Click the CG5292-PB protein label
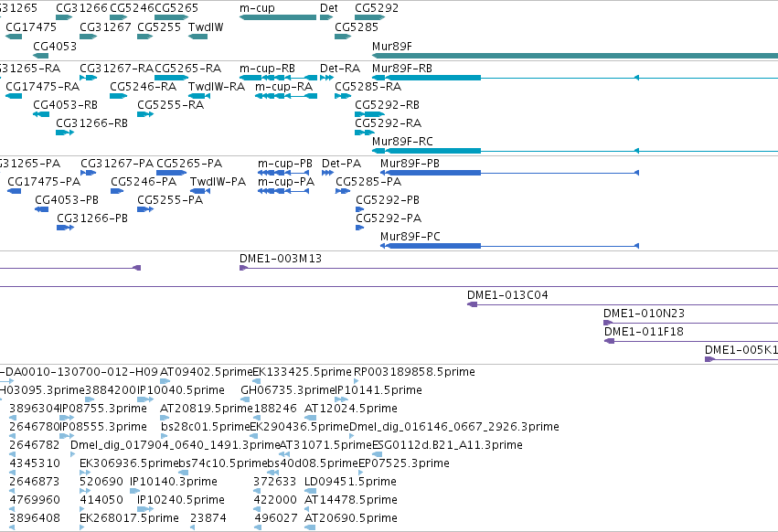Screen dimensions: 778x532 pos(388,200)
